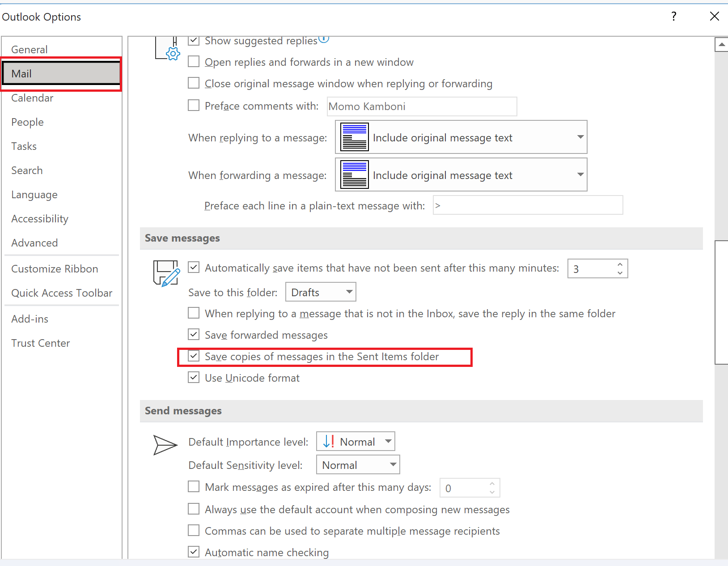The width and height of the screenshot is (728, 566).
Task: Switch to the Tasks category
Action: [x=61, y=146]
